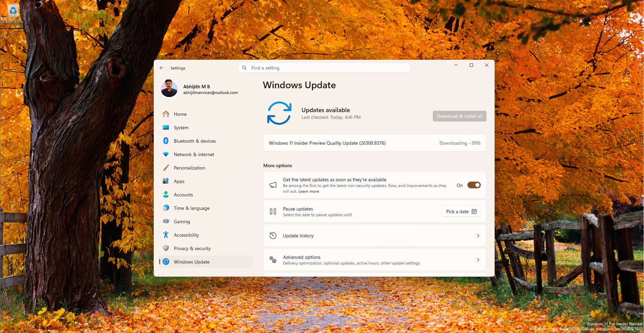Image resolution: width=644 pixels, height=333 pixels.
Task: Open Network & internet settings
Action: [206, 154]
